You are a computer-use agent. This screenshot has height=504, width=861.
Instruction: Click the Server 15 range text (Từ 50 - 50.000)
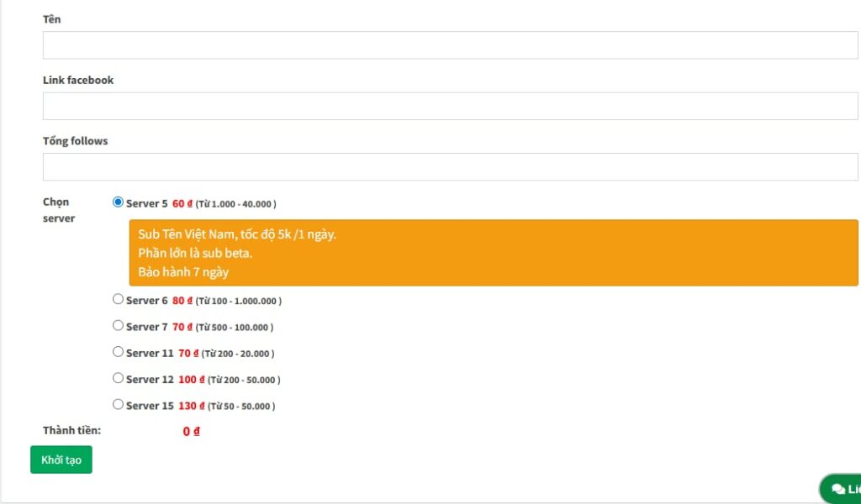[x=236, y=407]
